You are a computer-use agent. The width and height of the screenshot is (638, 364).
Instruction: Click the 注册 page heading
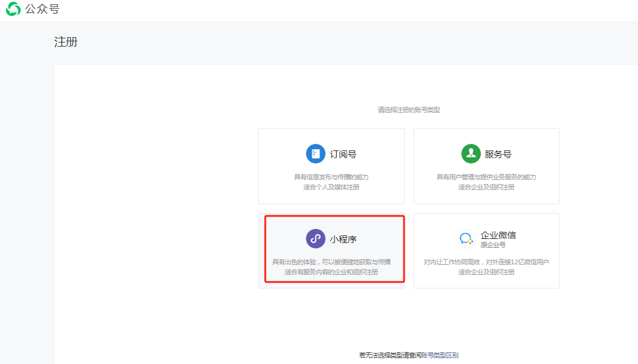coord(66,42)
